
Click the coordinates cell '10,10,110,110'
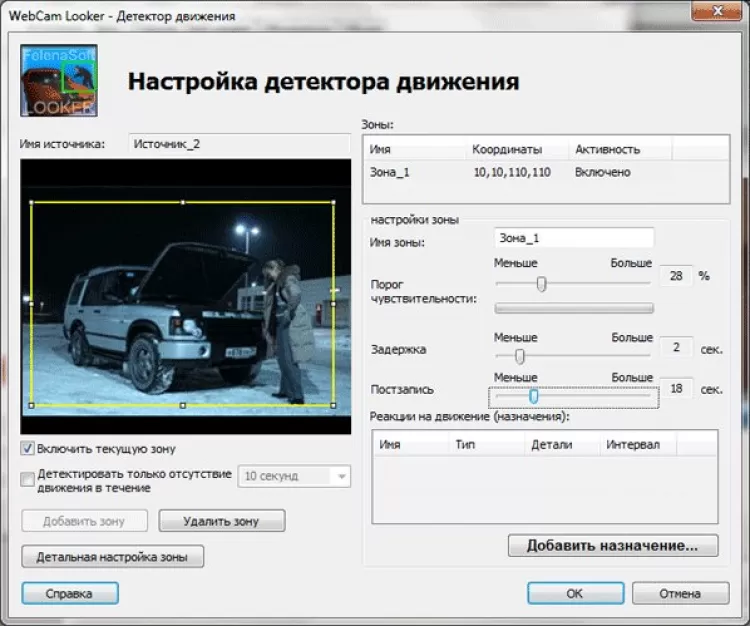coord(512,172)
